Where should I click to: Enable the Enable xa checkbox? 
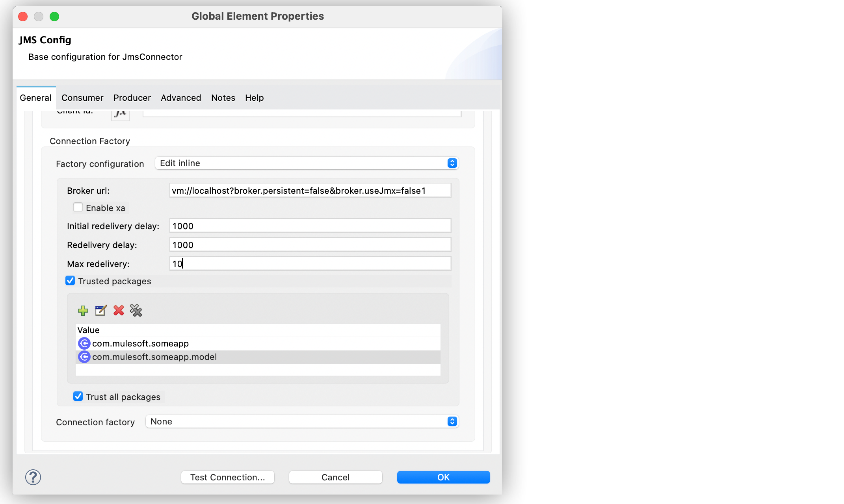[x=78, y=207]
